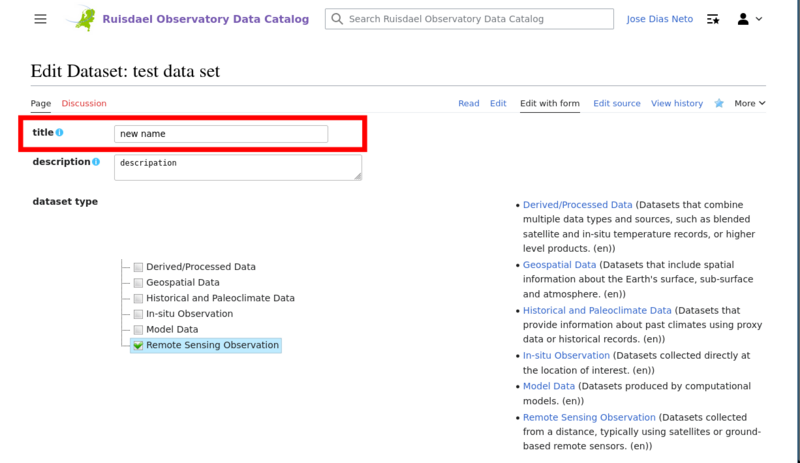Focus the catalog search field
The height and width of the screenshot is (463, 800).
coord(469,19)
